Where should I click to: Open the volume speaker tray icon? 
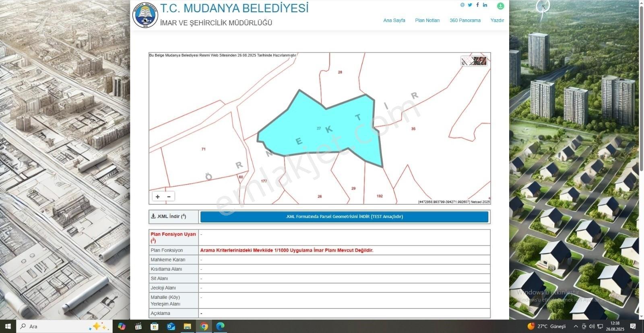tap(592, 326)
